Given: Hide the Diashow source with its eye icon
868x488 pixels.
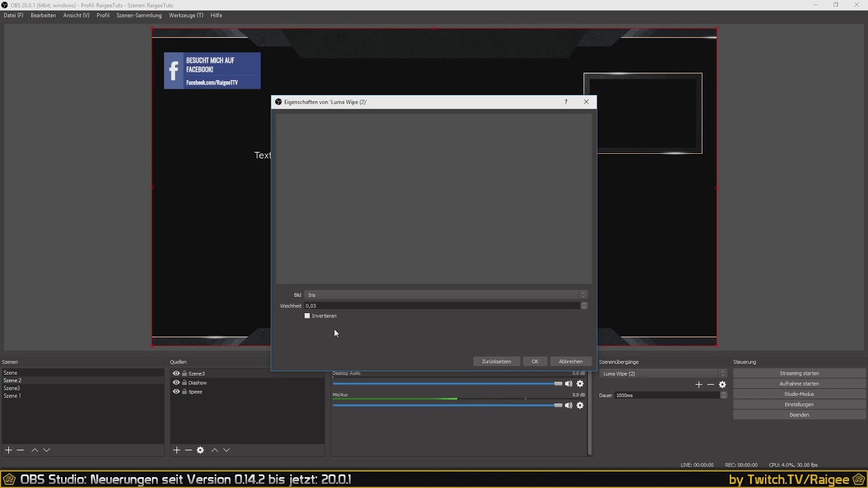Looking at the screenshot, I should click(176, 382).
